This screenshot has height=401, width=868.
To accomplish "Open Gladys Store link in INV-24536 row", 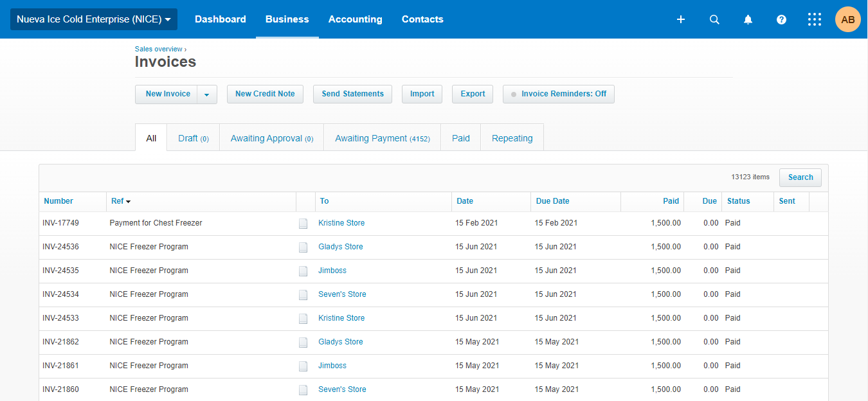I will point(341,247).
